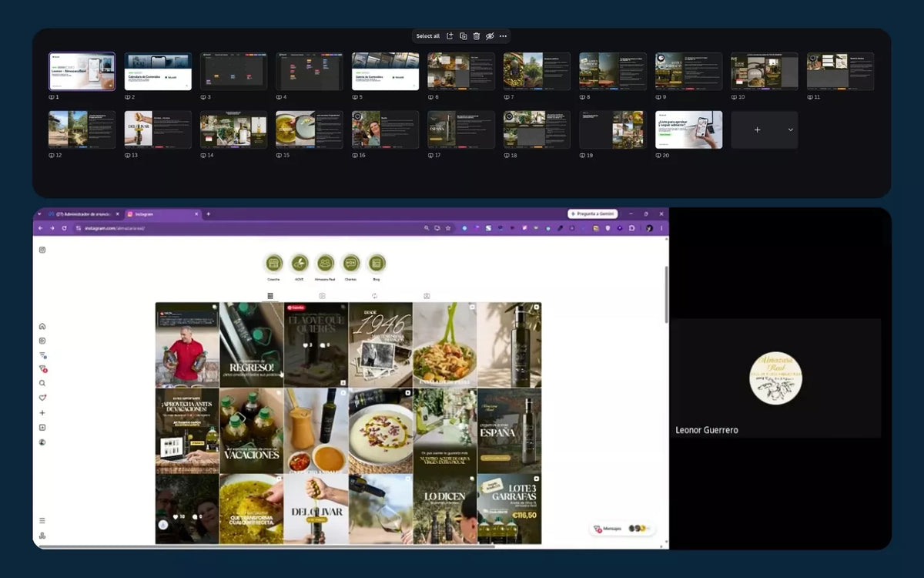
Task: Click the Pregunta a Gemini button
Action: pyautogui.click(x=593, y=213)
